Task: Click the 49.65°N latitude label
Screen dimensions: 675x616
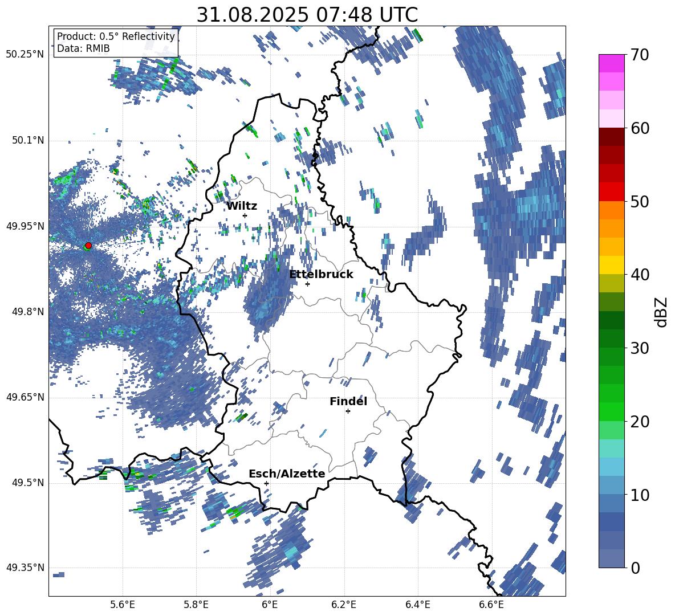Action: point(25,397)
